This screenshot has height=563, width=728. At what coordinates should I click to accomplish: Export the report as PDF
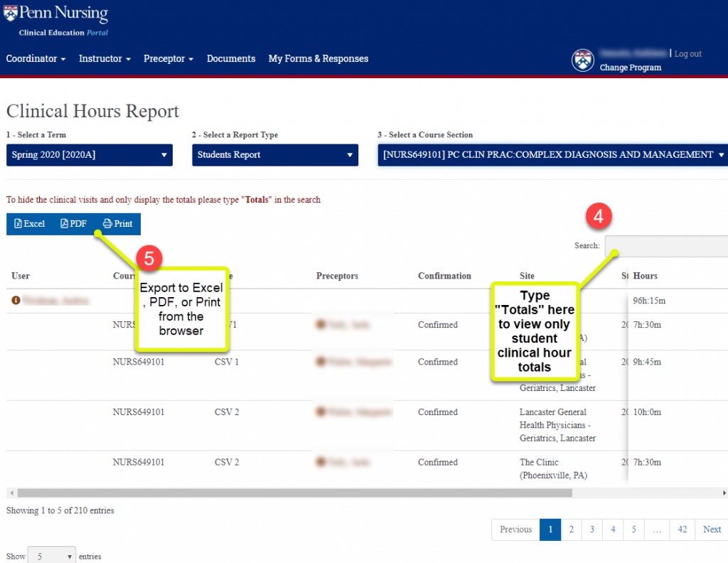(x=74, y=224)
